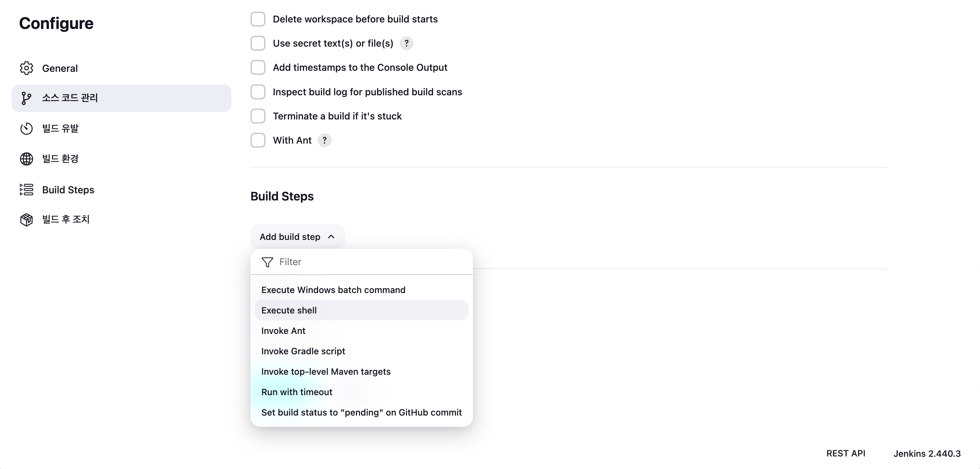Click the source code management branch icon

click(x=26, y=98)
